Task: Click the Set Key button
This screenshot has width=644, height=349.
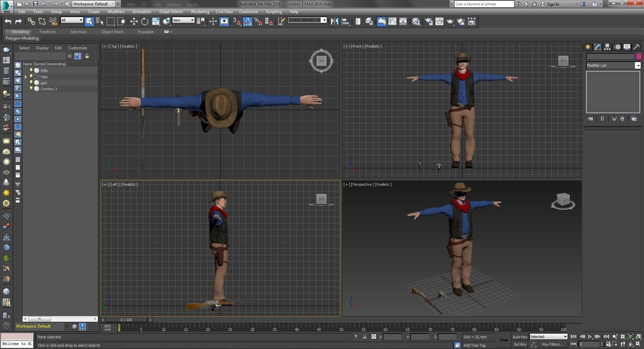Action: pyautogui.click(x=520, y=344)
